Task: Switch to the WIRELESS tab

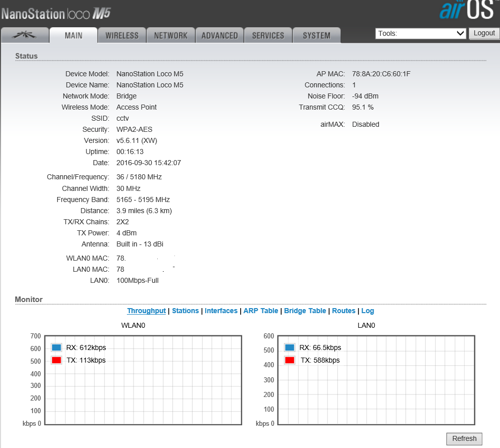Action: click(x=122, y=35)
